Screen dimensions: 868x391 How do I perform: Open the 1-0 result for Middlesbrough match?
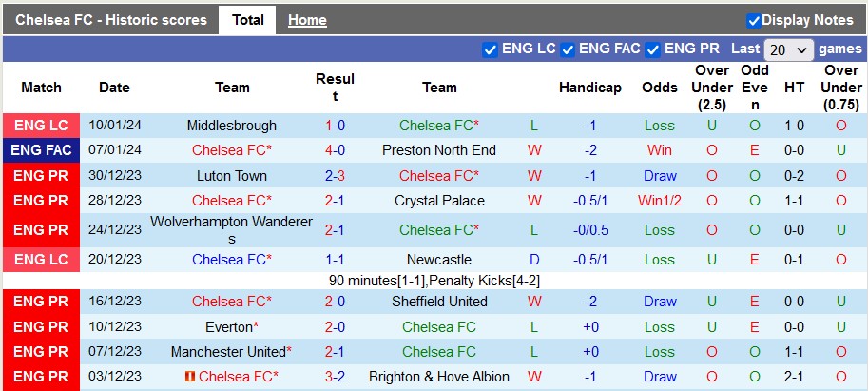coord(335,126)
